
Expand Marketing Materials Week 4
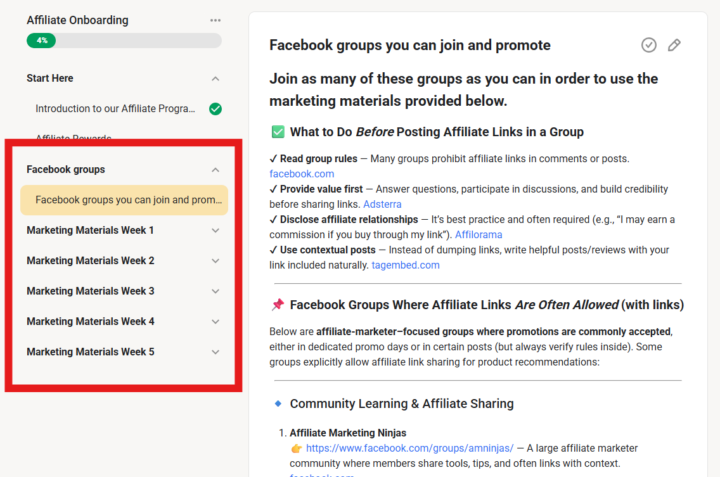point(215,321)
